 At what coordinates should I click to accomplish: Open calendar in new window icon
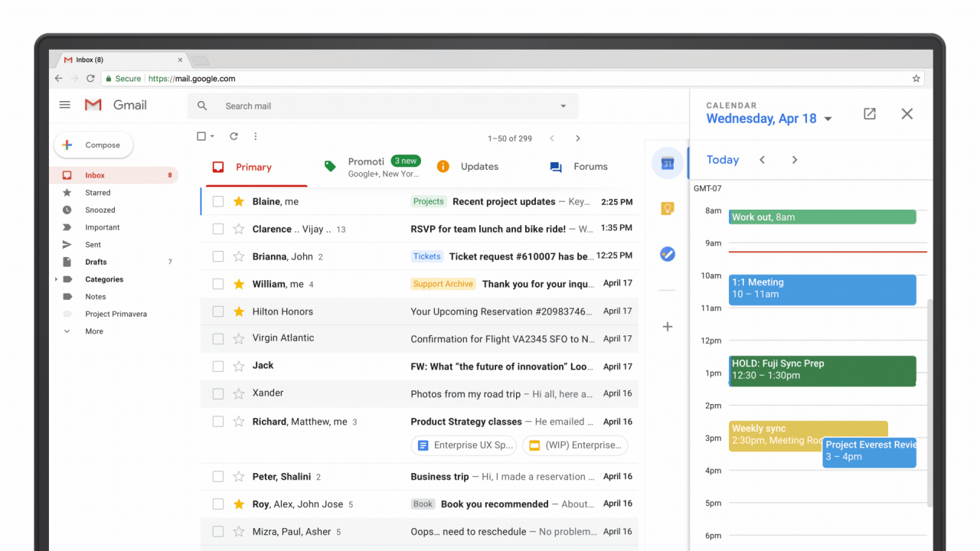coord(869,114)
